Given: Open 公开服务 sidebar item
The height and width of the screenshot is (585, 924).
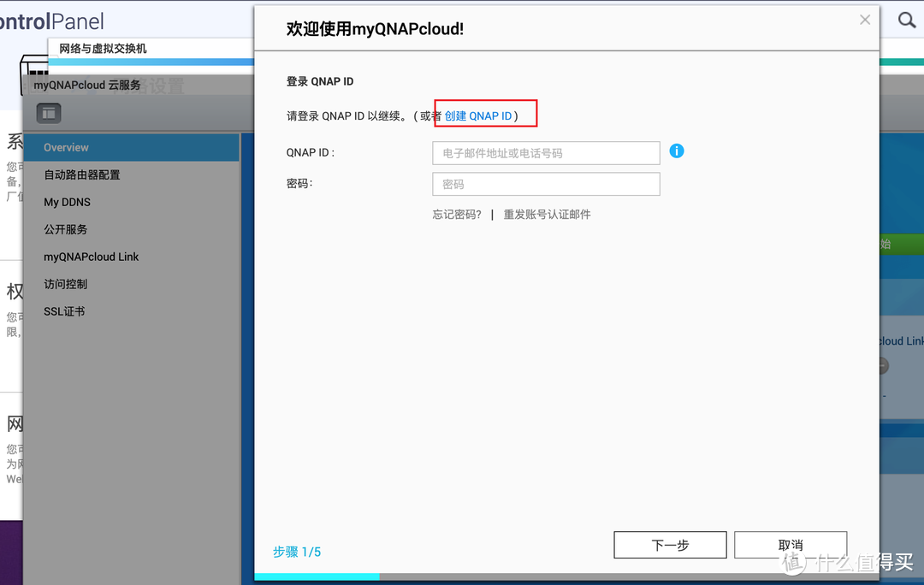Looking at the screenshot, I should (x=66, y=229).
